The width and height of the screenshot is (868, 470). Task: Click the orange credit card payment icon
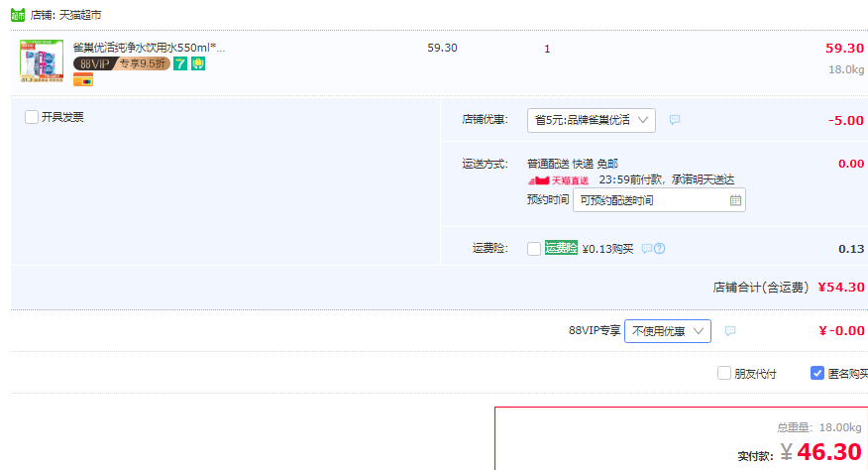(83, 80)
